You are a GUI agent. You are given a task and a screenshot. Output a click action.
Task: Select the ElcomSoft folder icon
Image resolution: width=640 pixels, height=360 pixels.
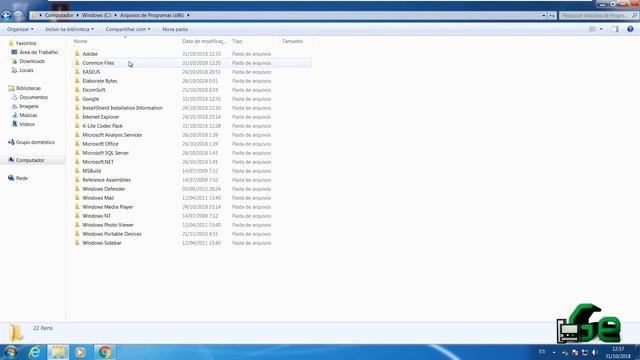pos(77,89)
